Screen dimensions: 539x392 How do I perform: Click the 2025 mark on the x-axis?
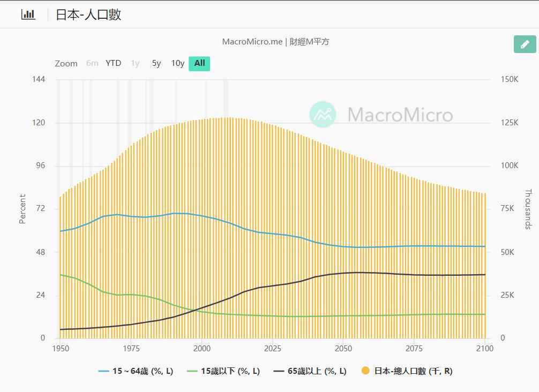[x=273, y=349]
